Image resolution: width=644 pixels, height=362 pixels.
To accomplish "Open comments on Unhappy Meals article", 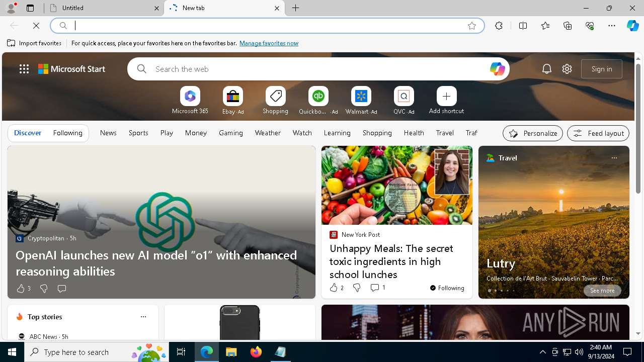I will tap(377, 288).
